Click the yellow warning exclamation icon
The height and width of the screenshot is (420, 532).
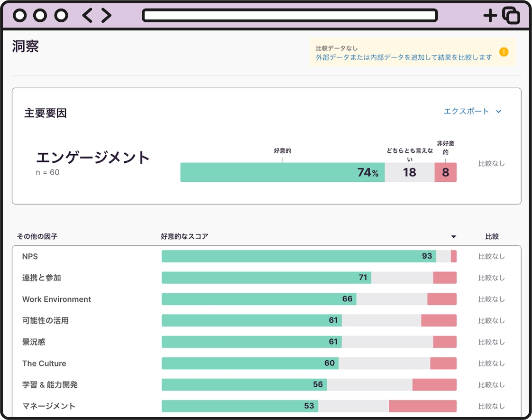coord(504,52)
